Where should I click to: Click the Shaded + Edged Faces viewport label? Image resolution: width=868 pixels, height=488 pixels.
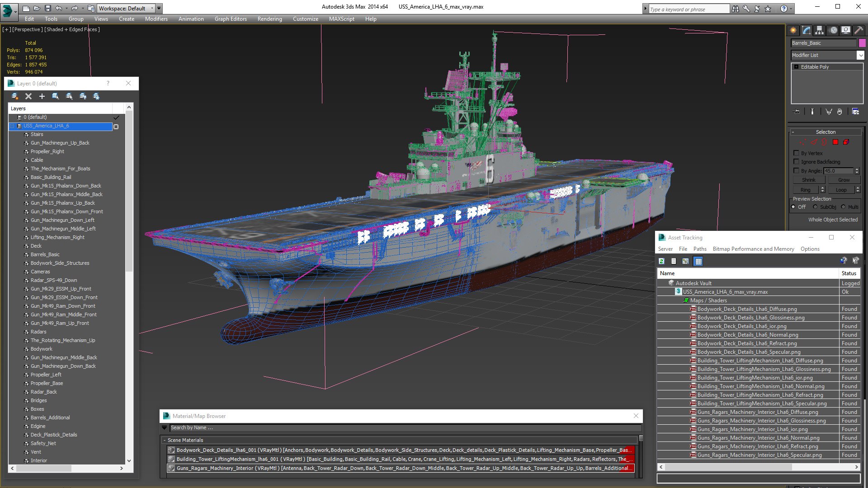[x=72, y=29]
